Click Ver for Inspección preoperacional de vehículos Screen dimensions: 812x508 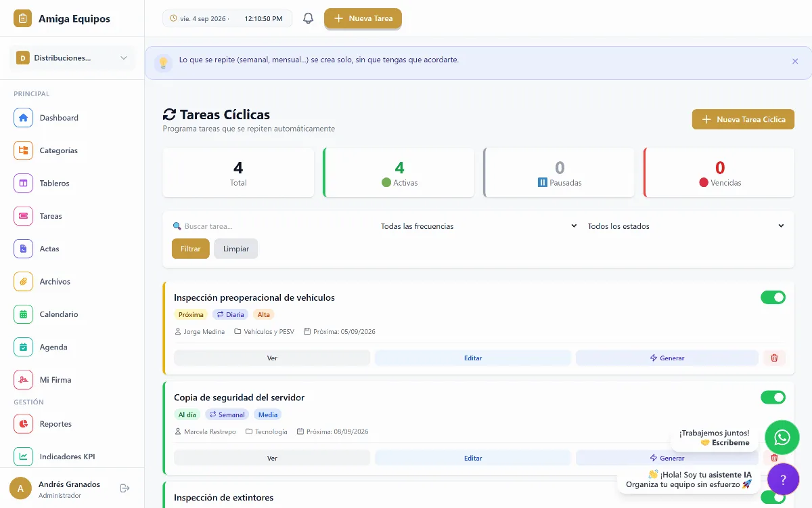(x=272, y=358)
